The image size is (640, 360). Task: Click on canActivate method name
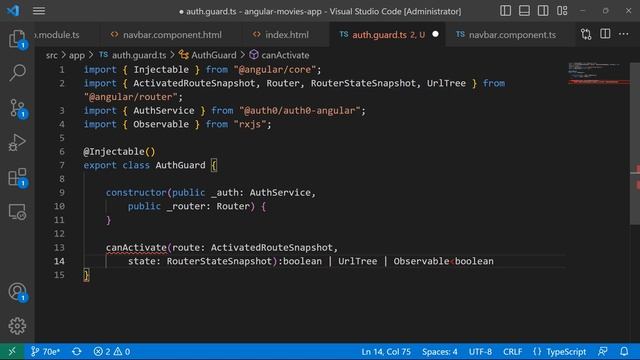click(x=136, y=247)
